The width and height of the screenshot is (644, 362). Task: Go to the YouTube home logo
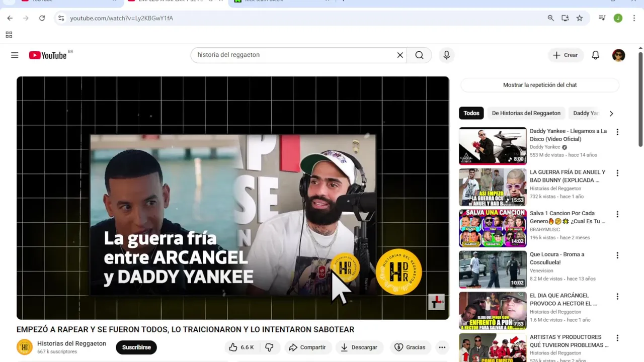click(x=48, y=55)
